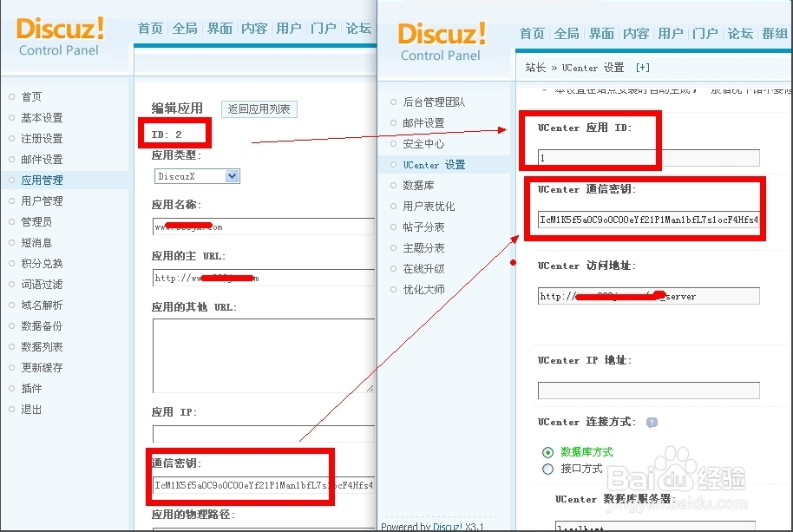This screenshot has width=793, height=532.
Task: Click the 应用的其他 URL text area
Action: click(x=263, y=355)
